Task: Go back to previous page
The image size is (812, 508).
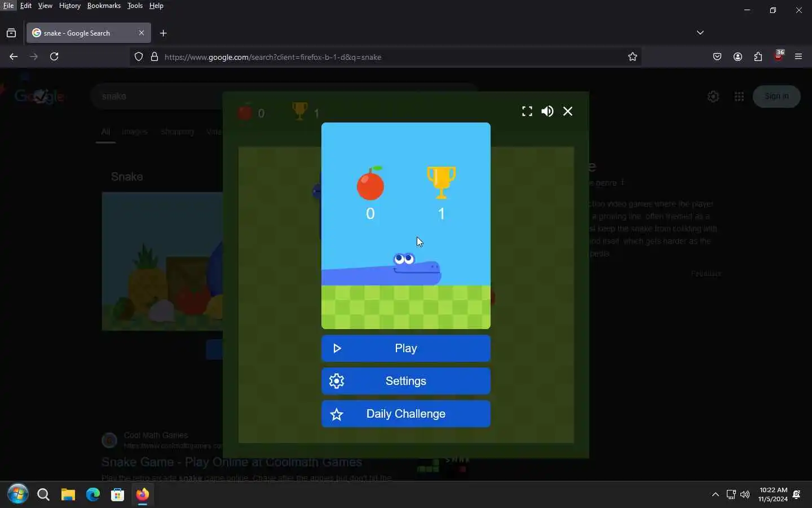Action: click(14, 56)
